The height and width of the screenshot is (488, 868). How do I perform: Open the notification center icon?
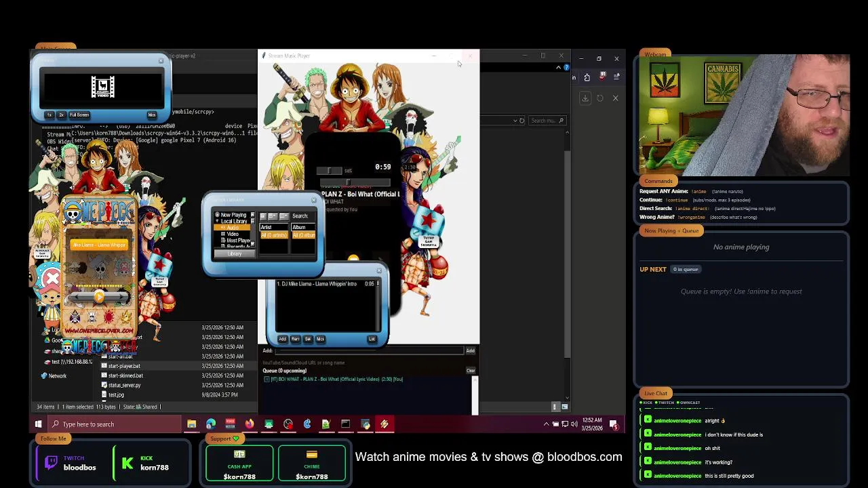tap(614, 424)
